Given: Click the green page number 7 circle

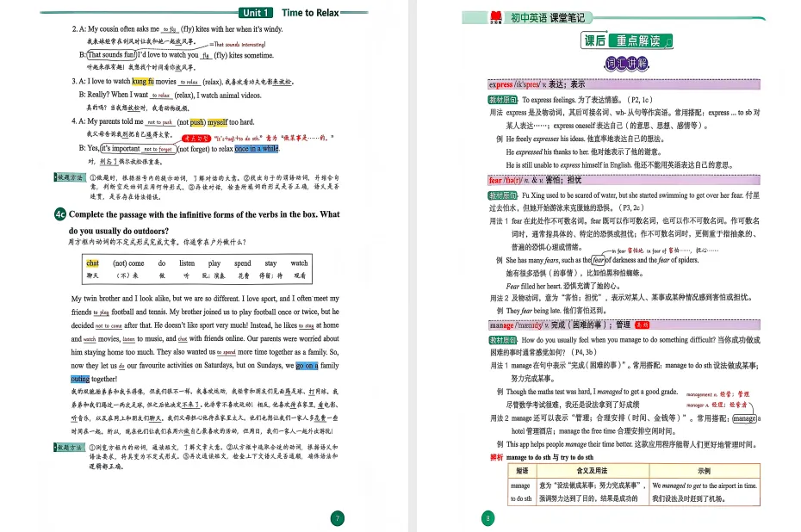Looking at the screenshot, I should pos(337,518).
